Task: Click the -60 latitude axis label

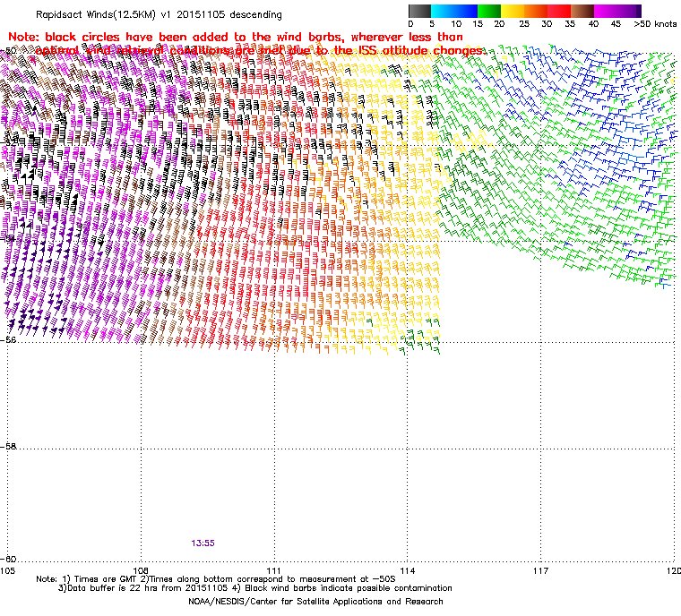Action: (x=8, y=559)
